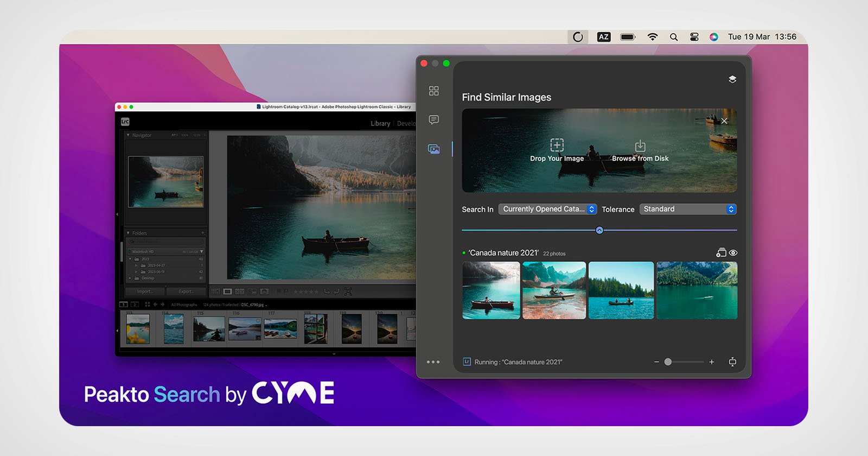
Task: Click the 'Canada nature 2021' catalog title
Action: [x=503, y=253]
